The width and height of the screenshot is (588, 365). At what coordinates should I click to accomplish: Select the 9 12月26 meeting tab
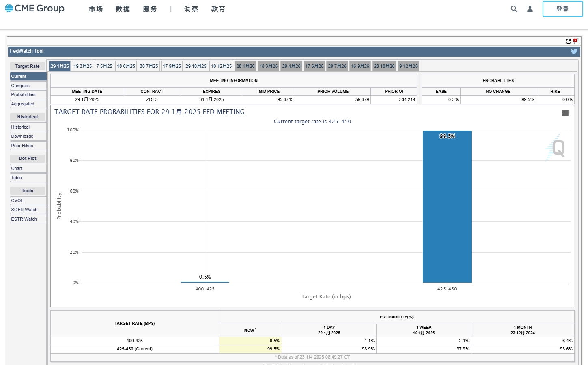point(408,66)
